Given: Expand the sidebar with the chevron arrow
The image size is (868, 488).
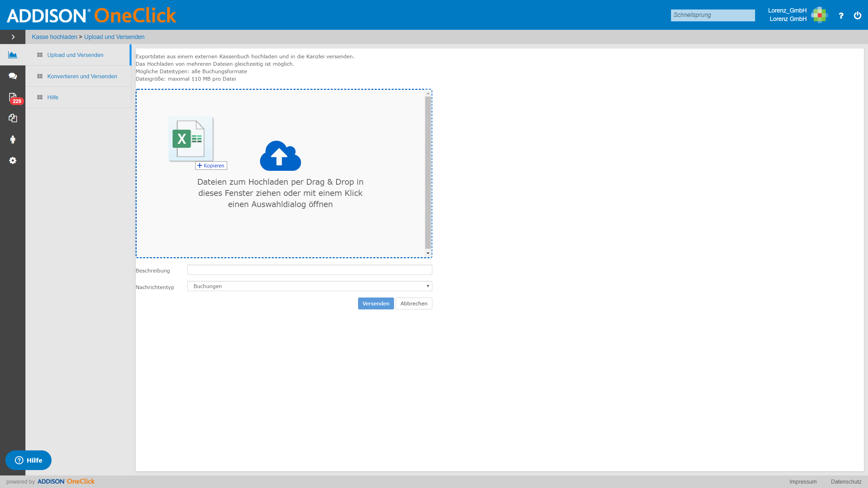Looking at the screenshot, I should [13, 37].
